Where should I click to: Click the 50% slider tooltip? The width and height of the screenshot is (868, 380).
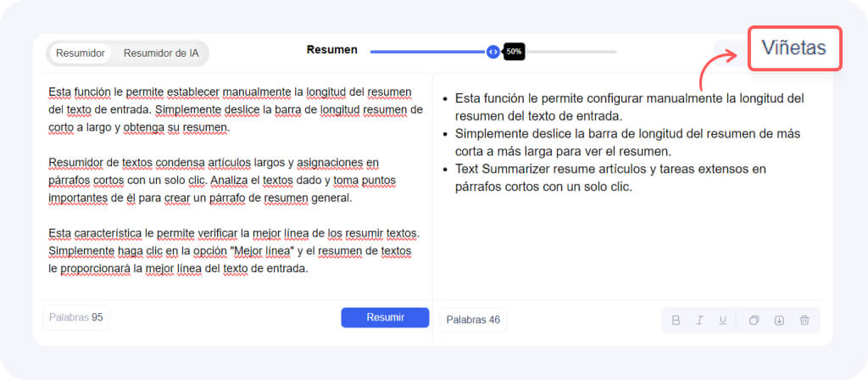[x=514, y=52]
